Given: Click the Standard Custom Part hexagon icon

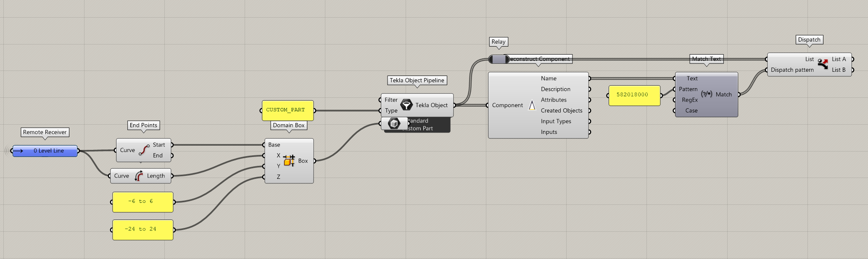Looking at the screenshot, I should (x=394, y=123).
